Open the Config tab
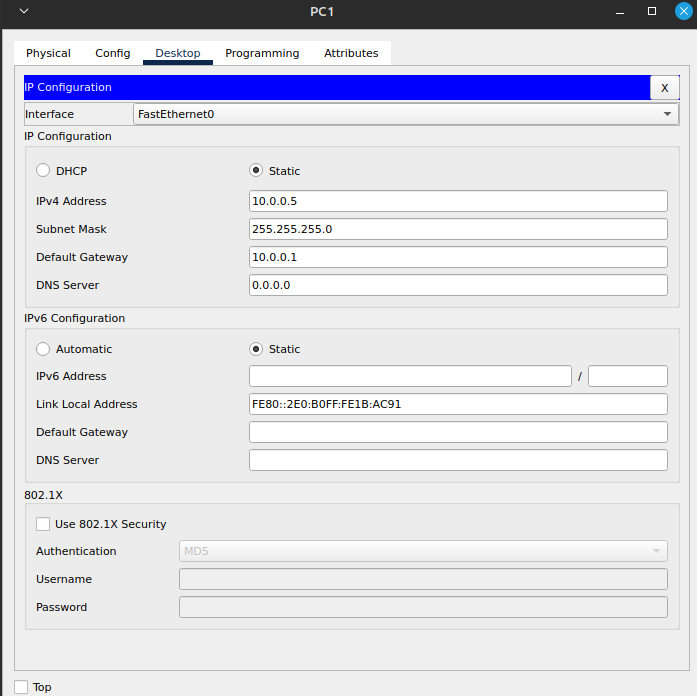Image resolution: width=697 pixels, height=696 pixels. point(113,53)
